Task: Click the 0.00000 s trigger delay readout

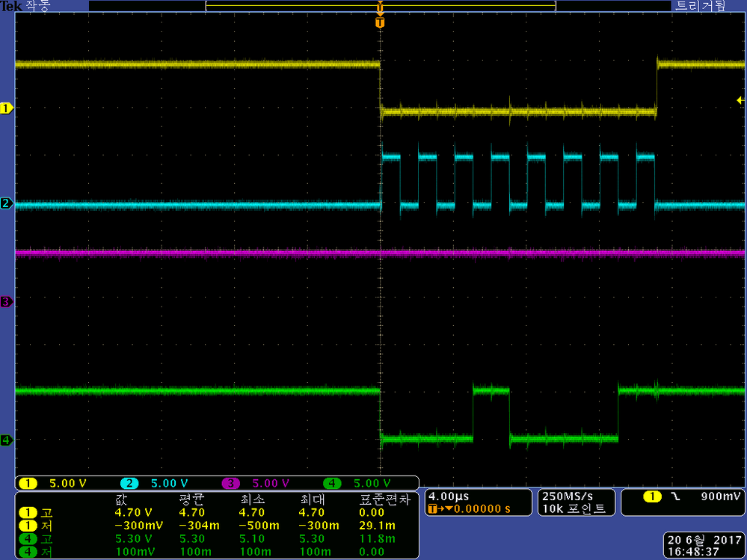Action: (x=482, y=509)
